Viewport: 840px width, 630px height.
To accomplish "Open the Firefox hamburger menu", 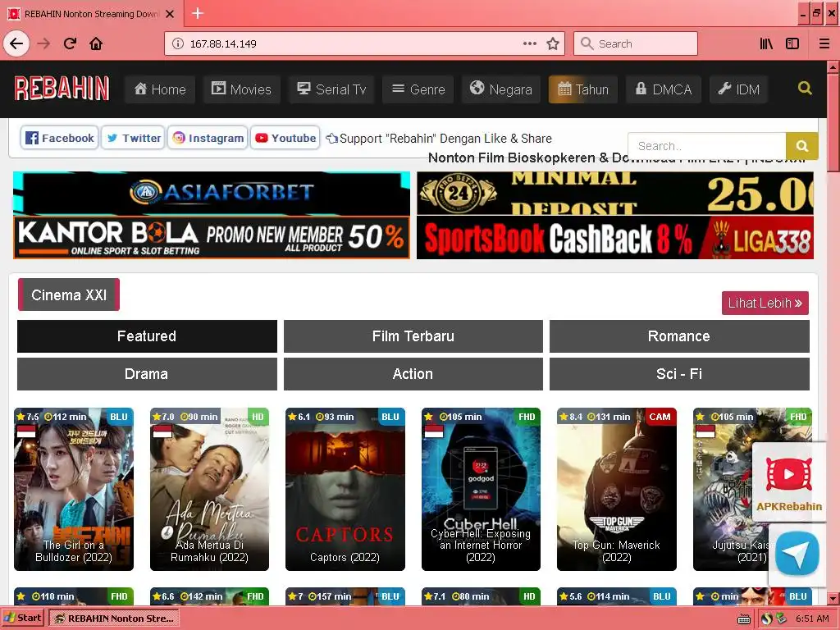I will (x=824, y=44).
